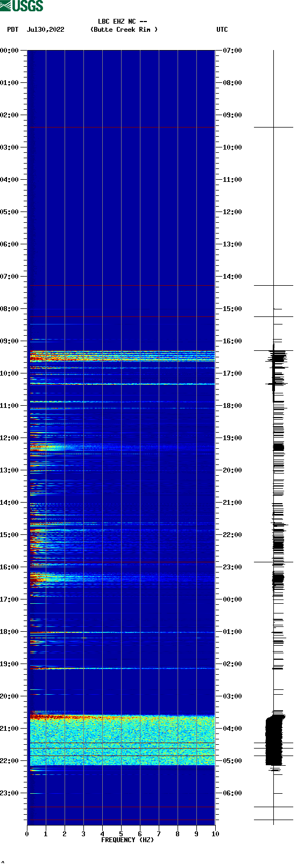297x868 pixels.
Task: Click the seismogram trace burst near 04:00 UTC
Action: click(274, 740)
